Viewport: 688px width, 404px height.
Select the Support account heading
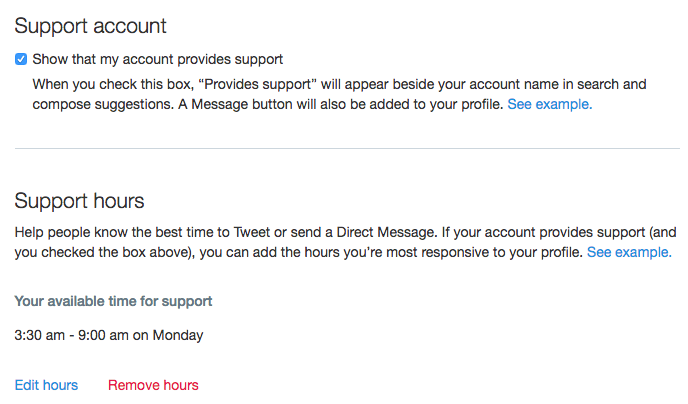(90, 26)
